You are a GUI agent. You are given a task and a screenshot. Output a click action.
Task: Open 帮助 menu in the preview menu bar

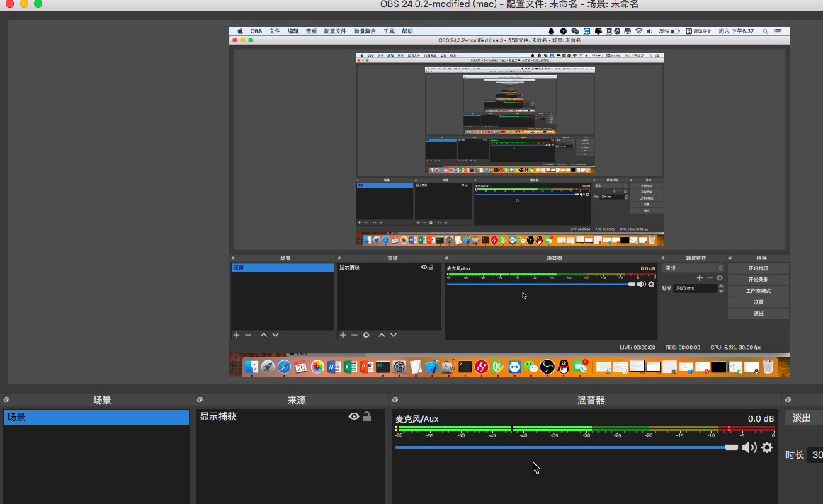pos(407,31)
